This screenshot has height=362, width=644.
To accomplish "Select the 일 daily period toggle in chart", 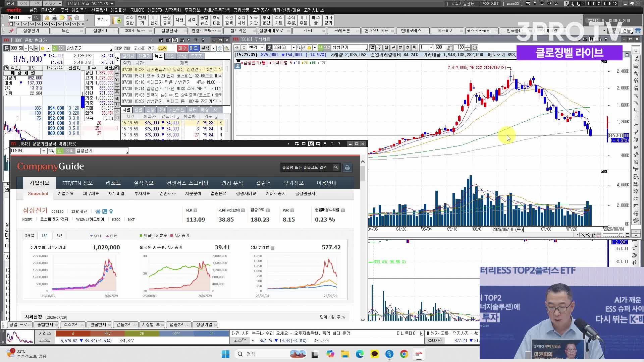I will [372, 48].
